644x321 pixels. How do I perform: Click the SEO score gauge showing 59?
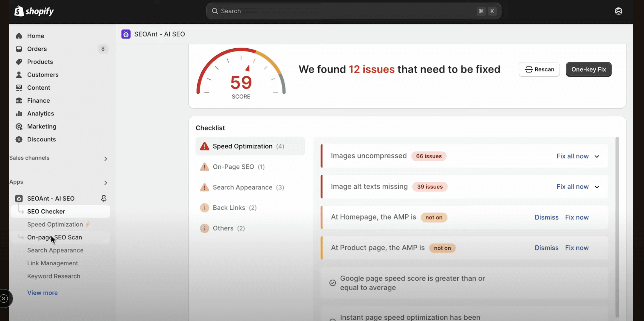(x=241, y=74)
